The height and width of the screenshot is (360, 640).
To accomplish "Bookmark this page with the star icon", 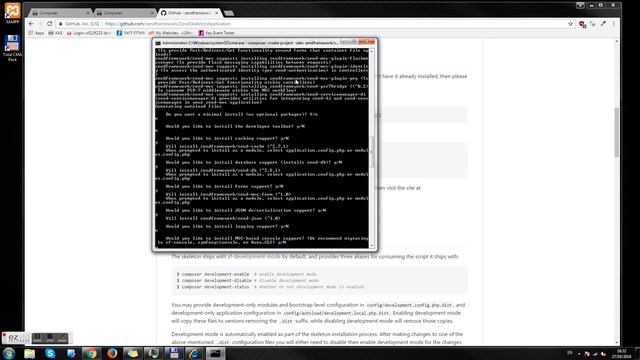I will coord(570,24).
